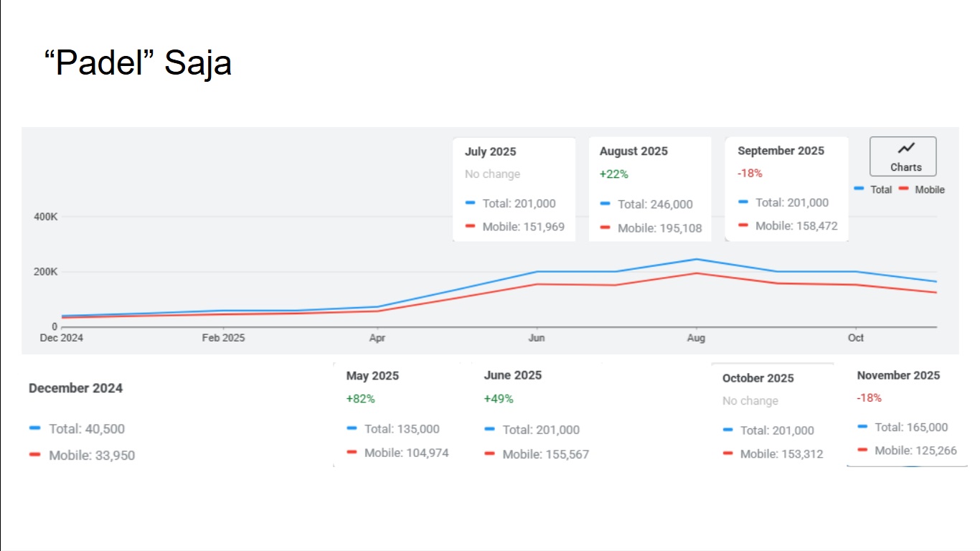Click the Charts trend-line icon button
980x551 pixels.
point(903,156)
